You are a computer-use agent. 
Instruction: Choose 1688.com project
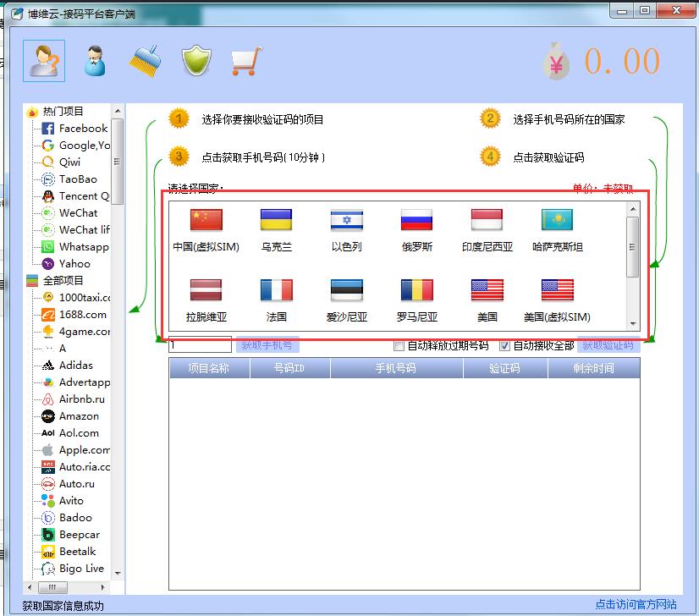(x=74, y=314)
